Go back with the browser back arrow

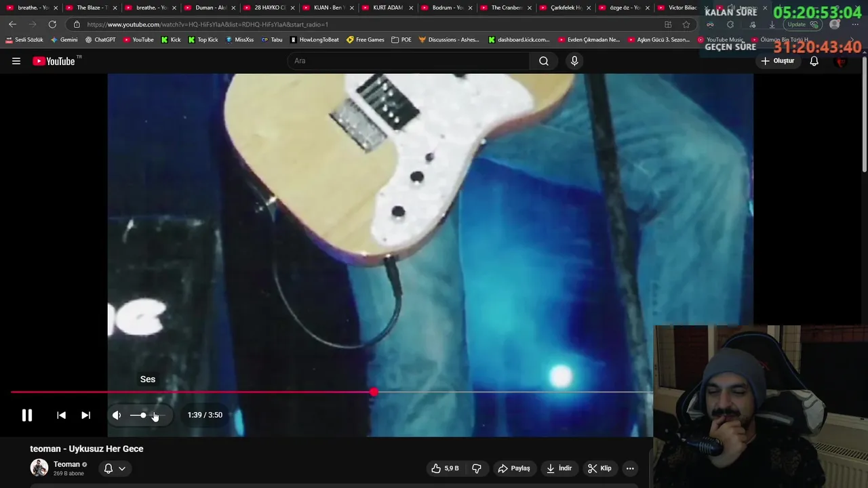click(x=12, y=24)
